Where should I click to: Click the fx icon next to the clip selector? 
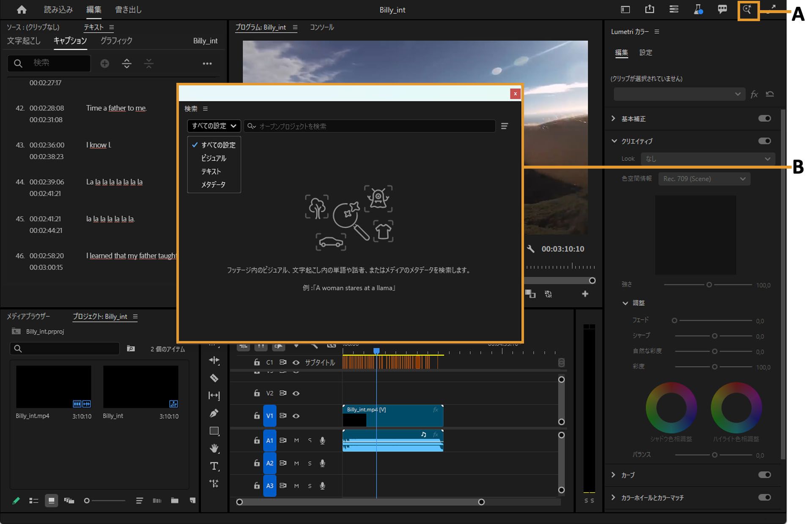coord(754,94)
